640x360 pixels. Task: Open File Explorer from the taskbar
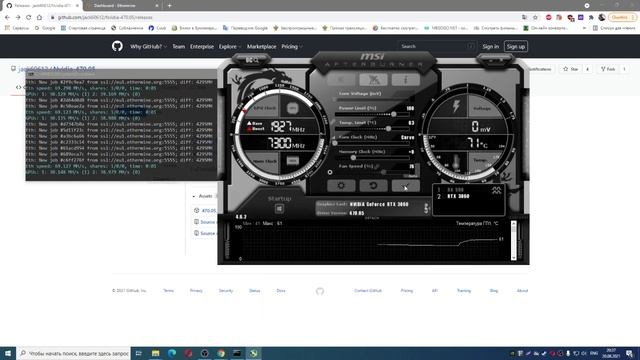click(156, 353)
